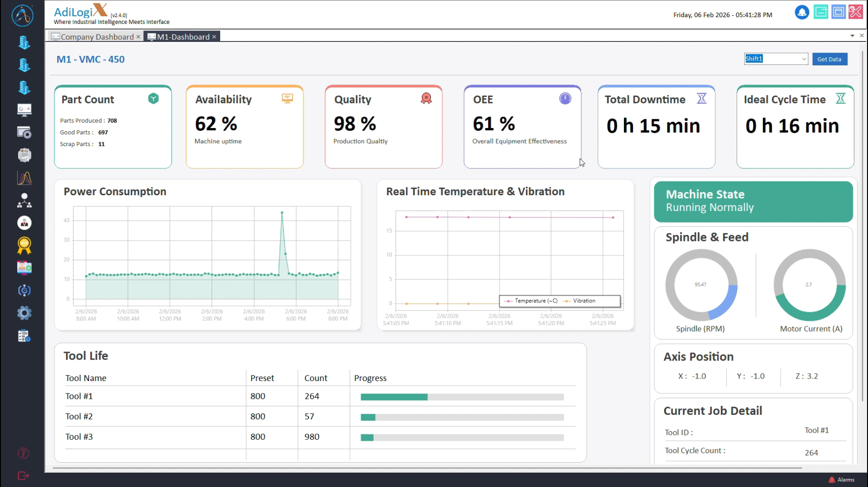Click the Spindle RPM donut gauge

[x=701, y=285]
